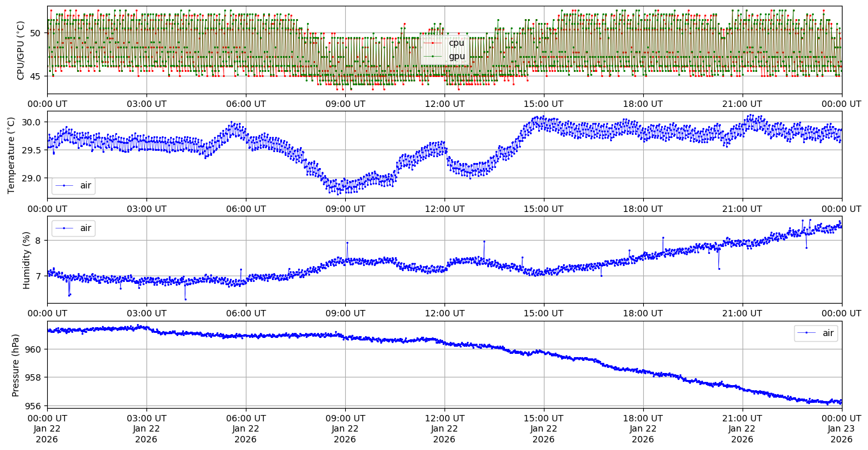Click the air legend in the Humidity plot
Viewport: 868px width, 450px height.
(x=73, y=228)
